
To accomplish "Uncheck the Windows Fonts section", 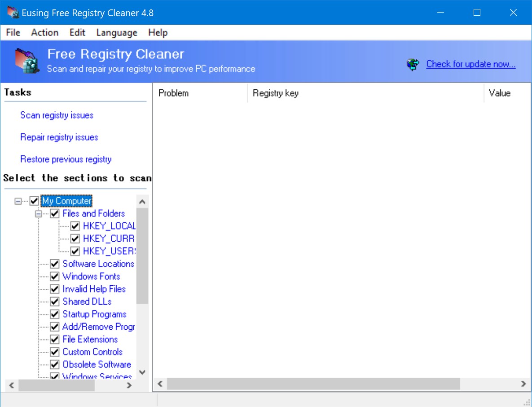I will tap(54, 276).
